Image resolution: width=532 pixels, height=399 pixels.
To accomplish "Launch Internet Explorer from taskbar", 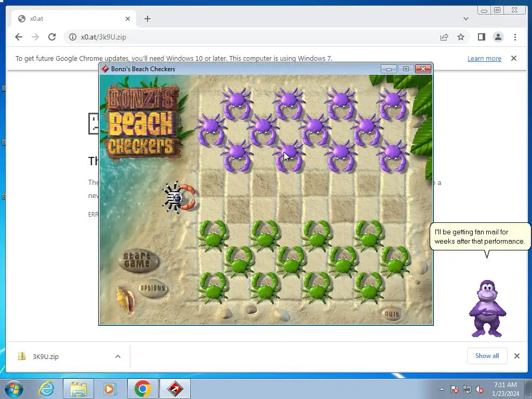I will (46, 389).
